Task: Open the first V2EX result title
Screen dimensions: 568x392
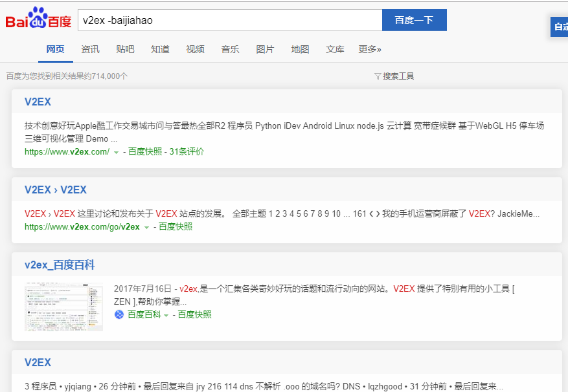Action: point(38,102)
